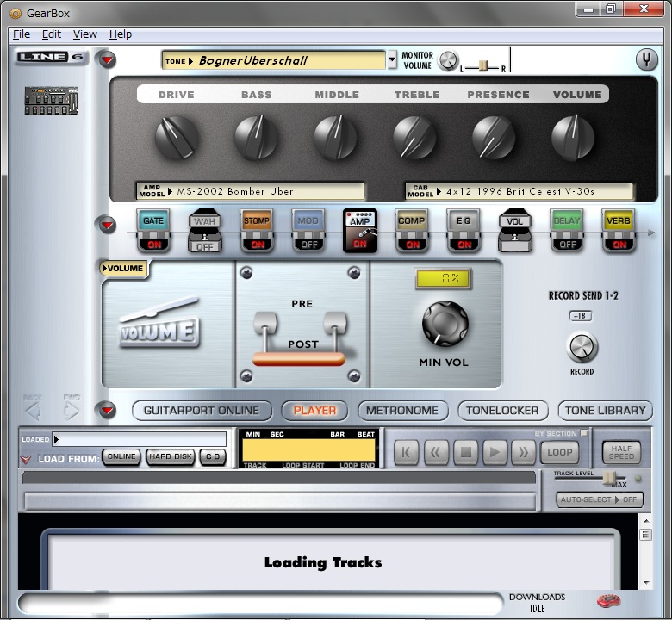Collapse the effects chain with red arrow
The width and height of the screenshot is (672, 620).
(108, 225)
